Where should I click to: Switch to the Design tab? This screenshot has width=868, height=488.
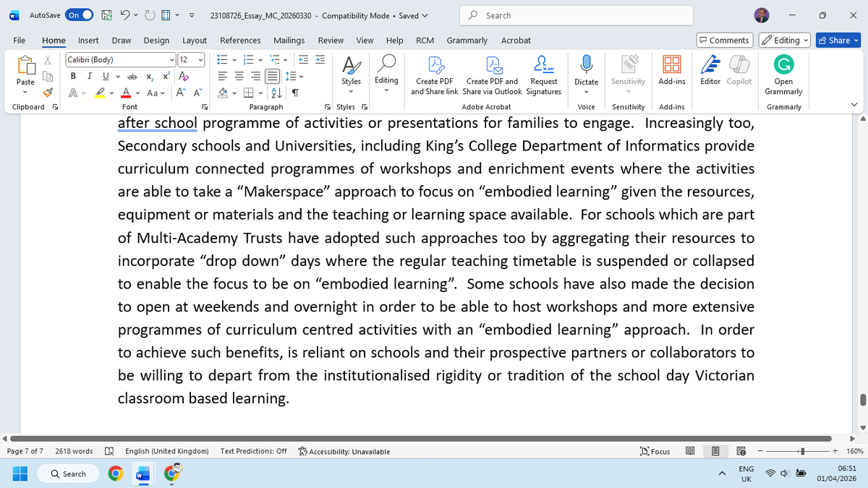(x=156, y=40)
